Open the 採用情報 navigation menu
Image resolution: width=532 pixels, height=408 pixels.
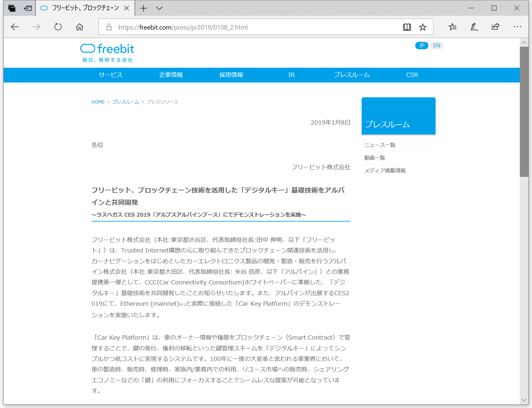231,75
